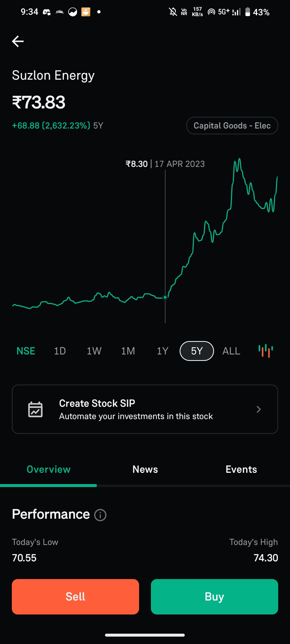The image size is (290, 644).
Task: Tap the Stock SIP calendar icon
Action: [x=35, y=409]
